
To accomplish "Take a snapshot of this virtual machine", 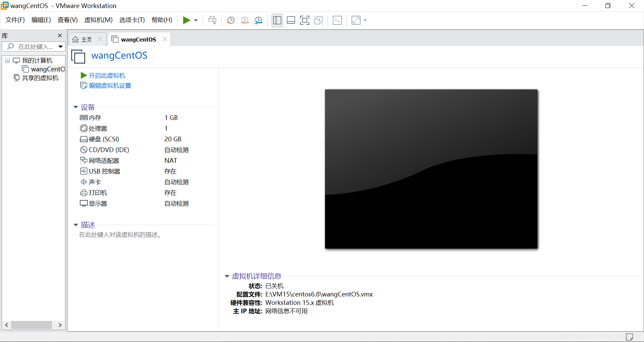I will 230,20.
